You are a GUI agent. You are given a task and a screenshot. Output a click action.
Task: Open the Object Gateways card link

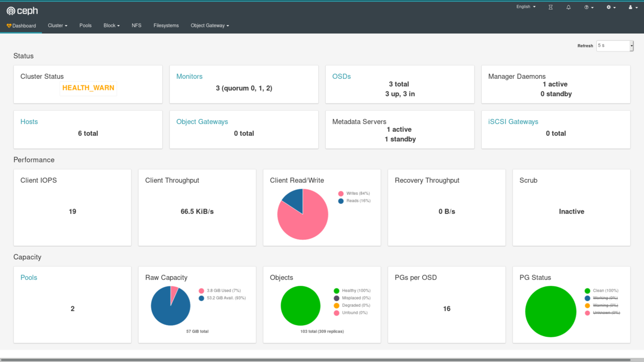point(202,122)
